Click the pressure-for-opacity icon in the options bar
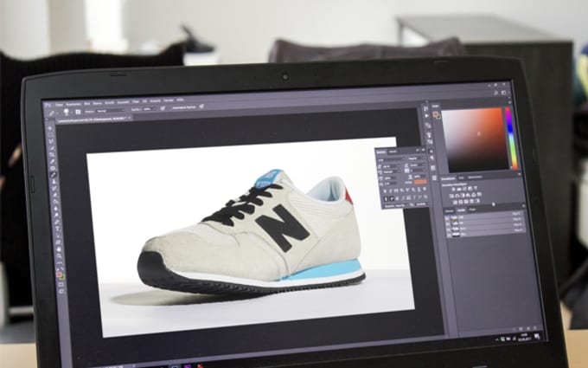The image size is (588, 368). tap(163, 108)
